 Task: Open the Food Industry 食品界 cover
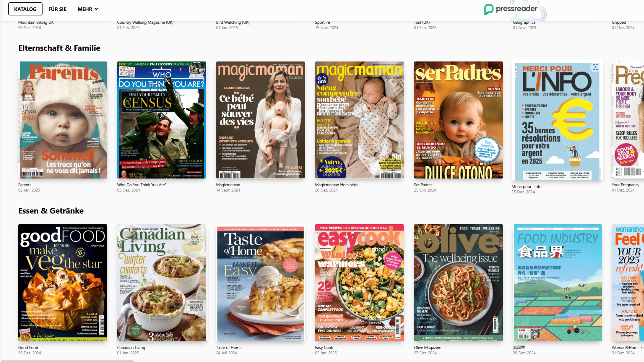(557, 283)
